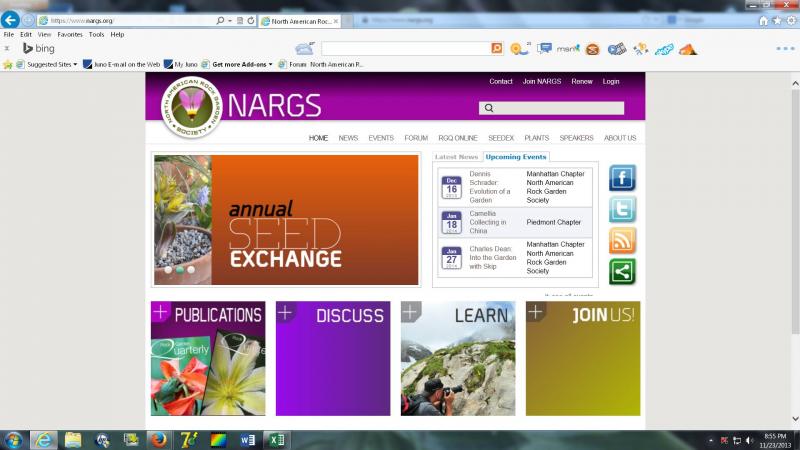Expand the Get more Add-ons dropdown
Image resolution: width=800 pixels, height=450 pixels.
coord(272,64)
